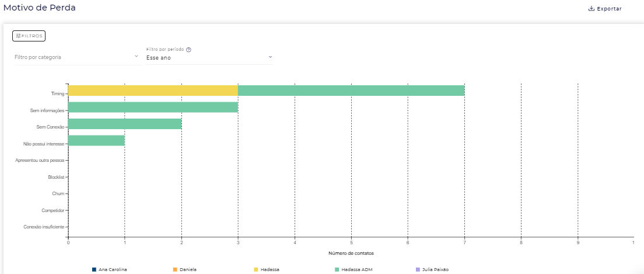Select the Conexão insuficiente axis label
644x274 pixels.
click(x=44, y=227)
